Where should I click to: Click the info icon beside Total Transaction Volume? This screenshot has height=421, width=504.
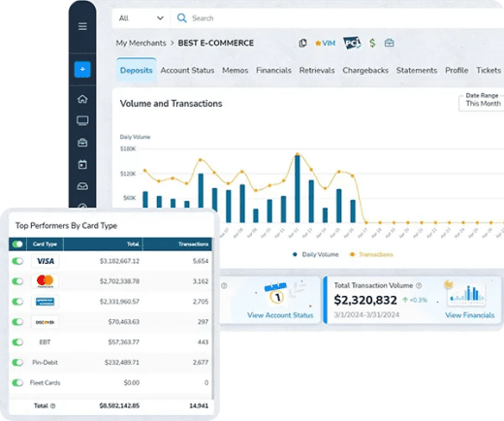419,285
